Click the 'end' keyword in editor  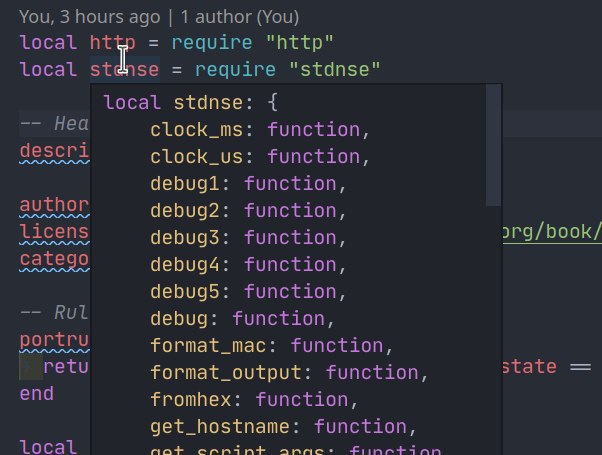(37, 394)
